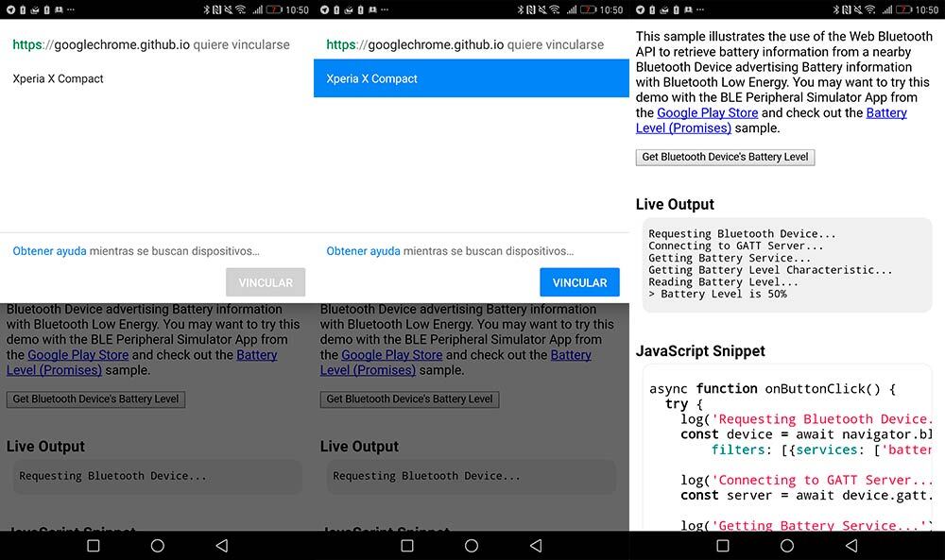Click the greyed-out VINCULAR button

coord(266,282)
